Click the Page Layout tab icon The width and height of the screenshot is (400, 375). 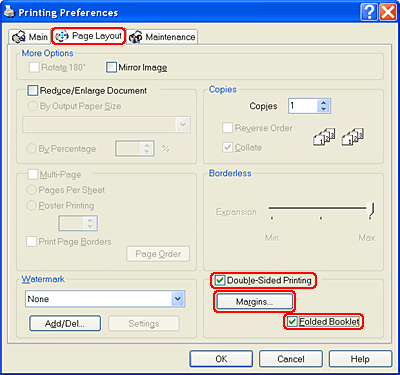[x=62, y=36]
